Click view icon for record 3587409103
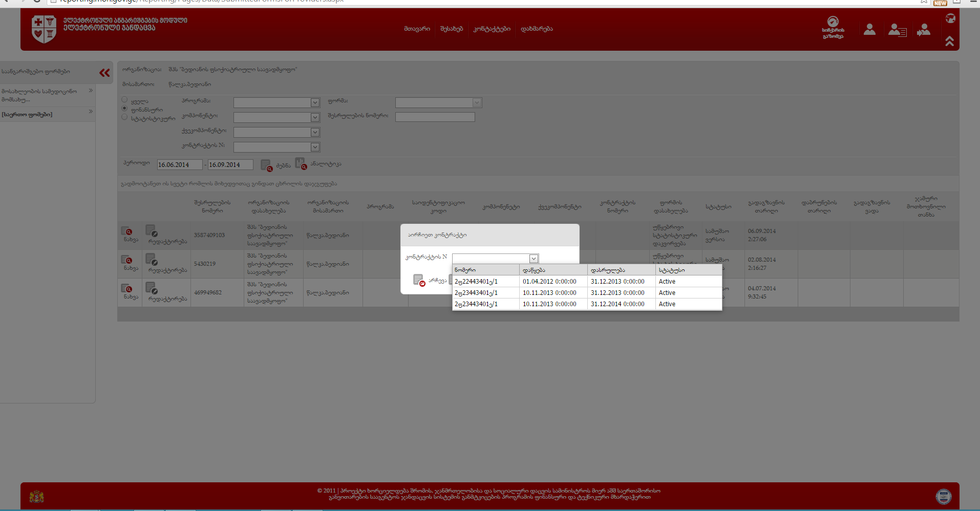Image resolution: width=980 pixels, height=511 pixels. (126, 231)
